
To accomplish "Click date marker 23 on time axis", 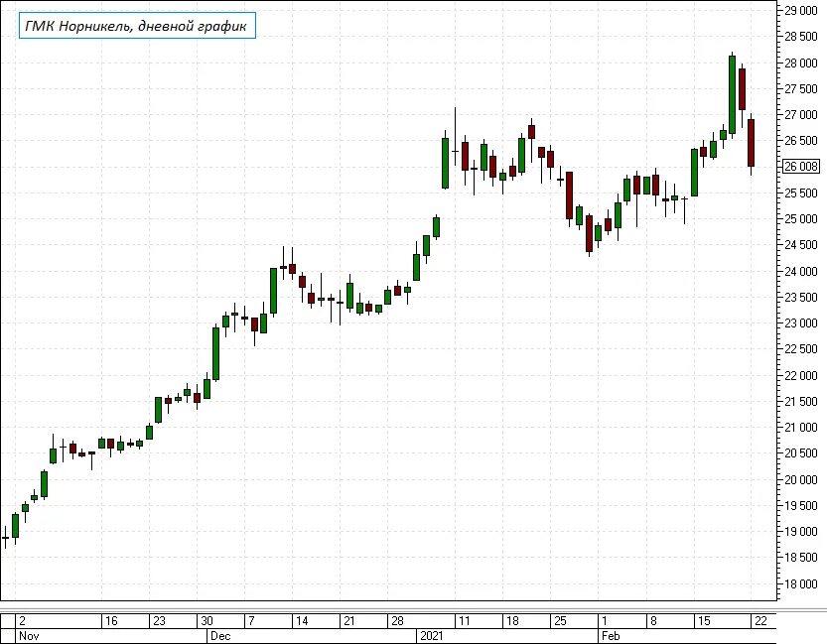I will click(x=159, y=621).
